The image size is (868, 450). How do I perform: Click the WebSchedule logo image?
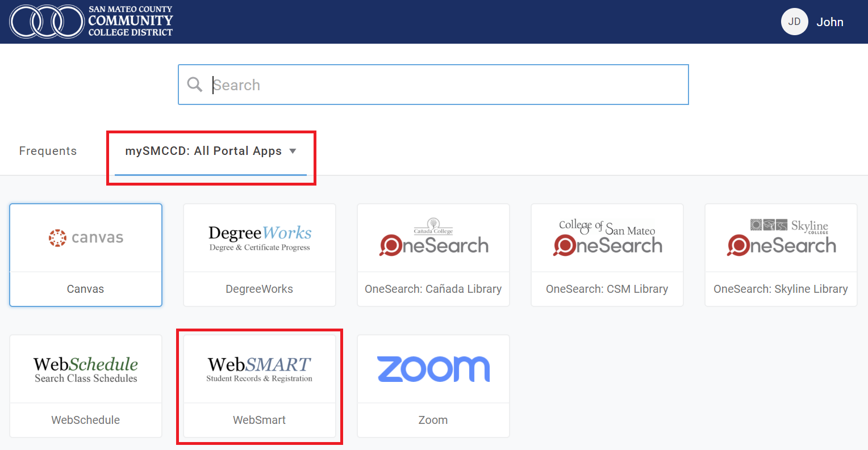[86, 369]
